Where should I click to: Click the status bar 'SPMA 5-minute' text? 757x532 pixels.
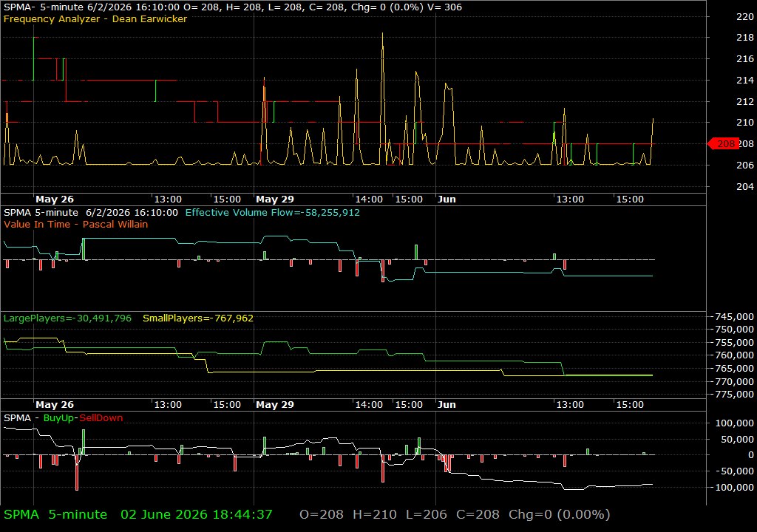click(x=55, y=514)
